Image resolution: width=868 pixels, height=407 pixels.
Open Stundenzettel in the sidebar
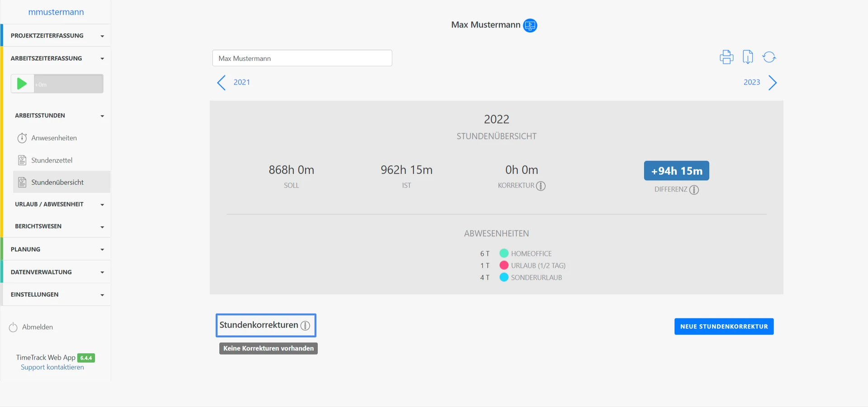point(52,160)
